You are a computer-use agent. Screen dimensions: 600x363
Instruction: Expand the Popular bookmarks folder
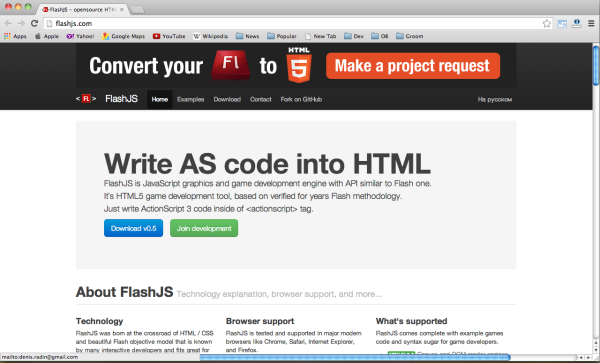tap(282, 36)
